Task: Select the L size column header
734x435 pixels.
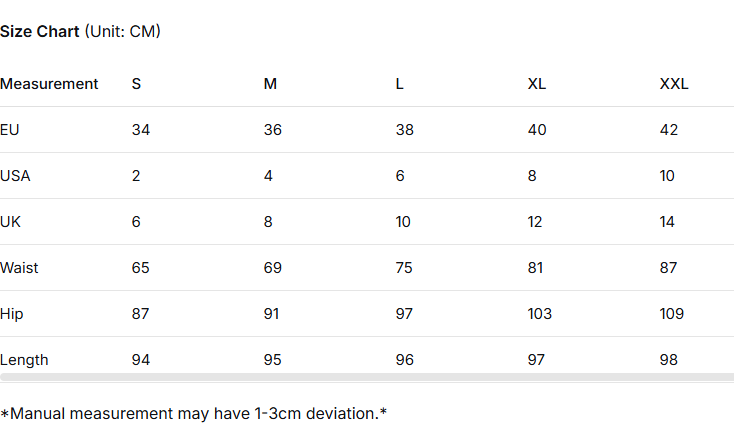Action: [400, 84]
